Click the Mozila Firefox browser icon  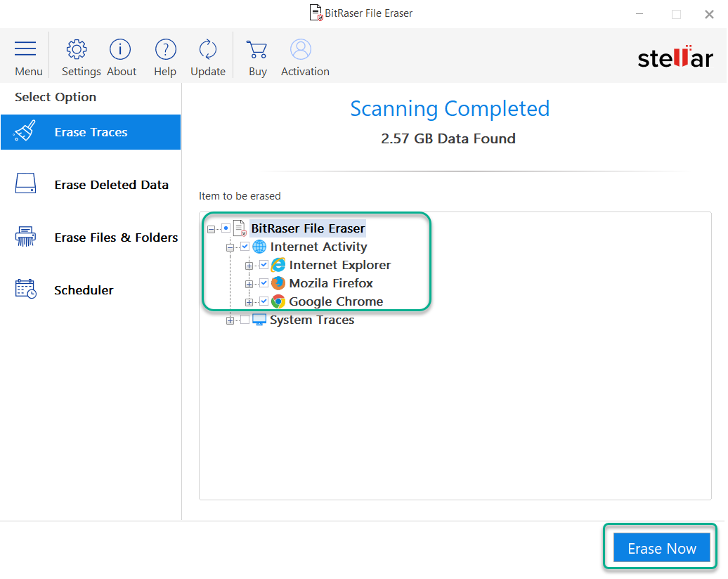pyautogui.click(x=278, y=282)
